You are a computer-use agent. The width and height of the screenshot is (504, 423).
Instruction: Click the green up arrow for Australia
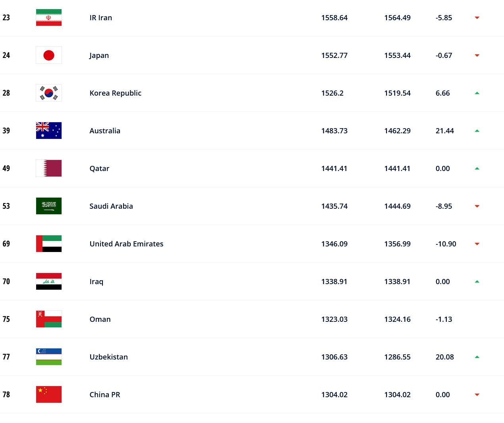(477, 131)
